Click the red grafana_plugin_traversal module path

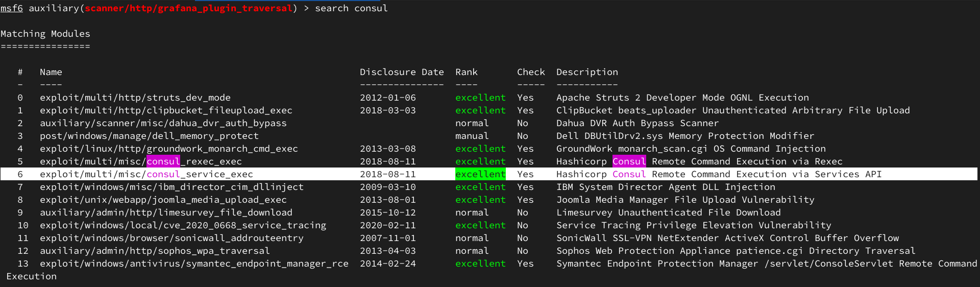[188, 8]
